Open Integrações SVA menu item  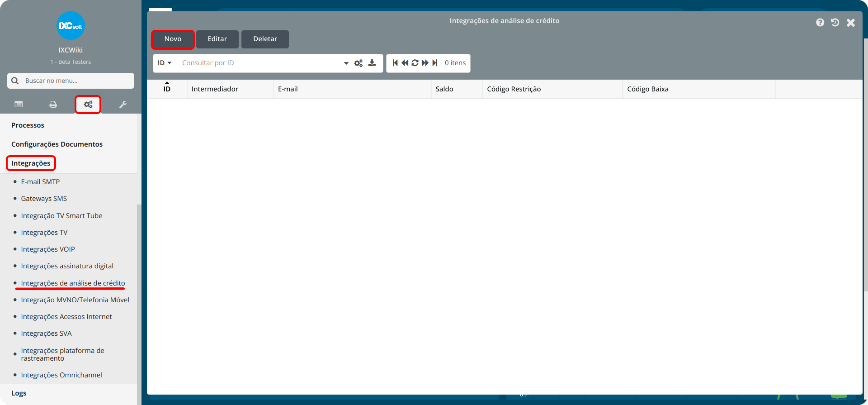point(46,334)
